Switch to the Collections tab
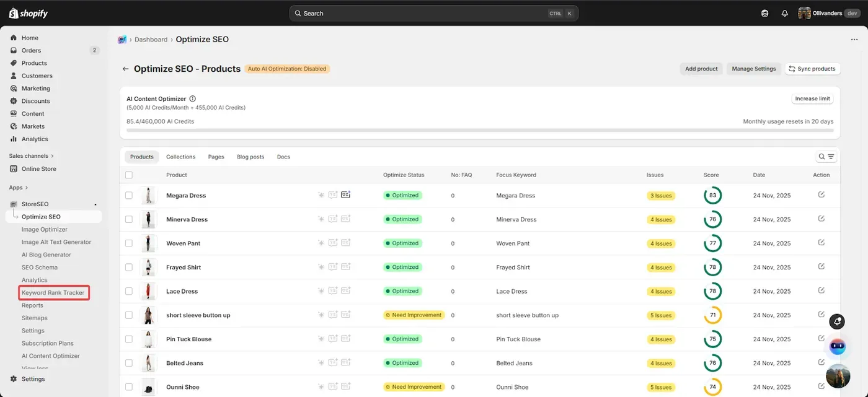The width and height of the screenshot is (868, 397). 180,157
